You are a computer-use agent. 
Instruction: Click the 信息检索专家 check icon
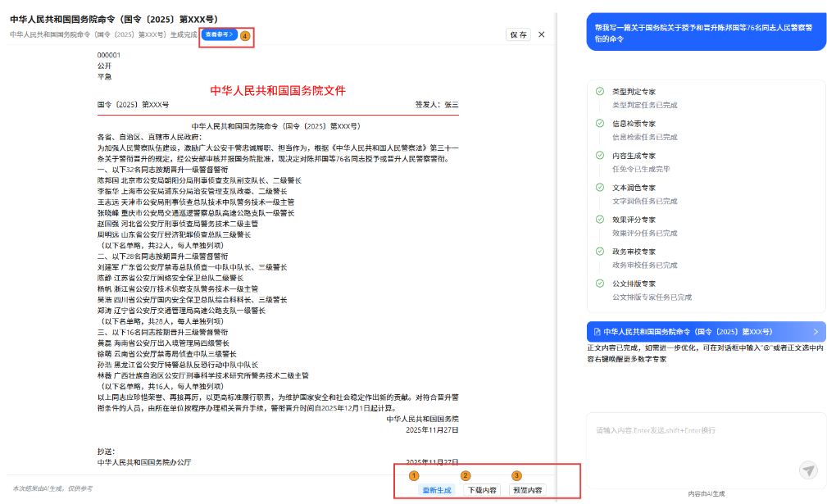point(600,124)
